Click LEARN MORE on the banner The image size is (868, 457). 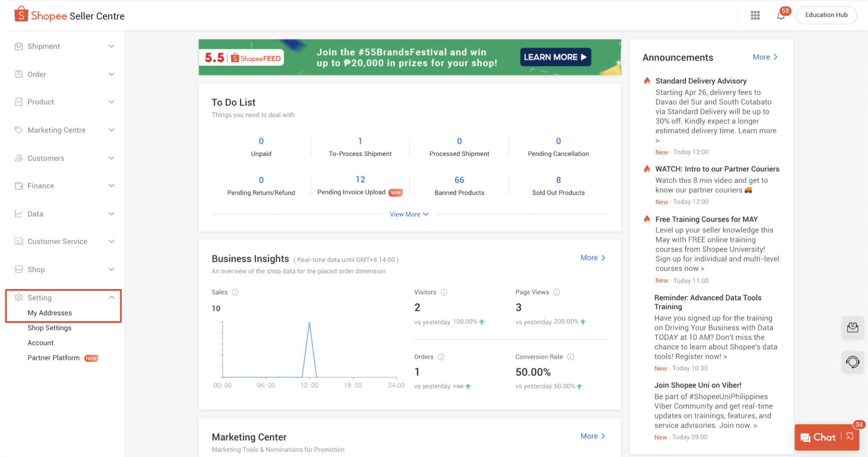point(555,57)
